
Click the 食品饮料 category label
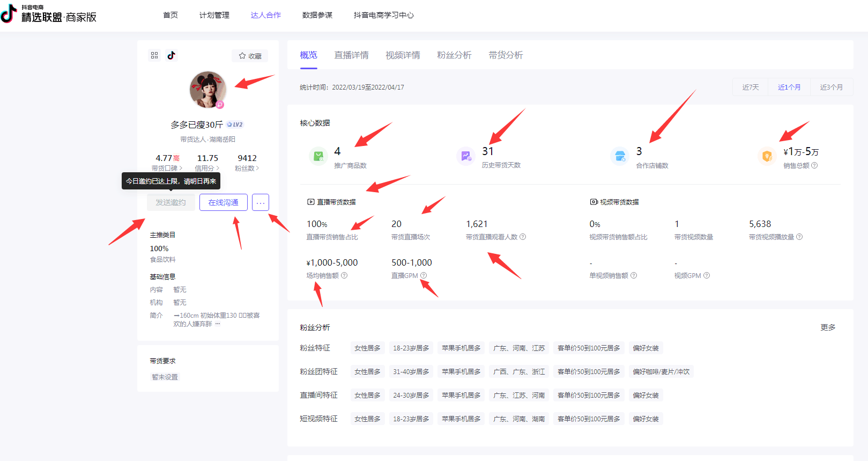click(x=162, y=259)
